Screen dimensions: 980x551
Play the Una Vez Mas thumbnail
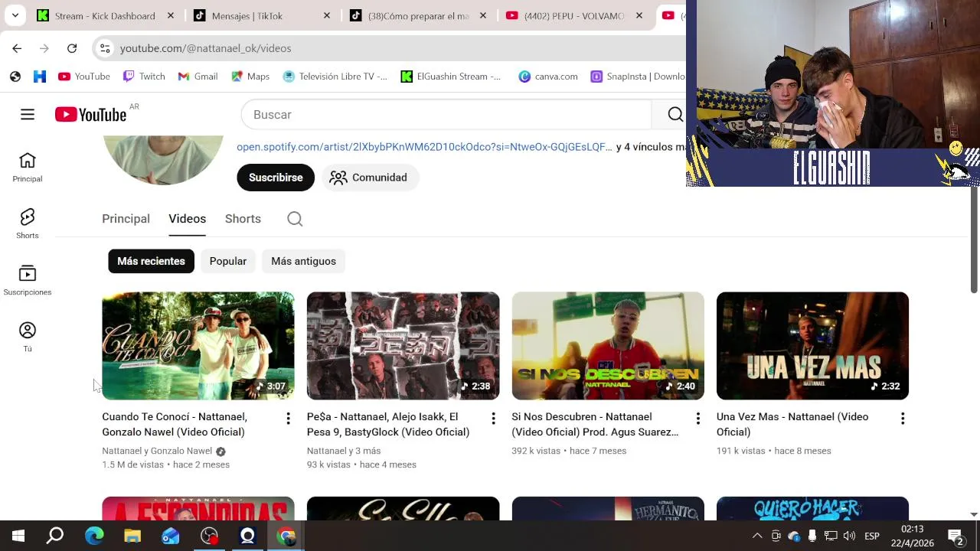click(812, 346)
